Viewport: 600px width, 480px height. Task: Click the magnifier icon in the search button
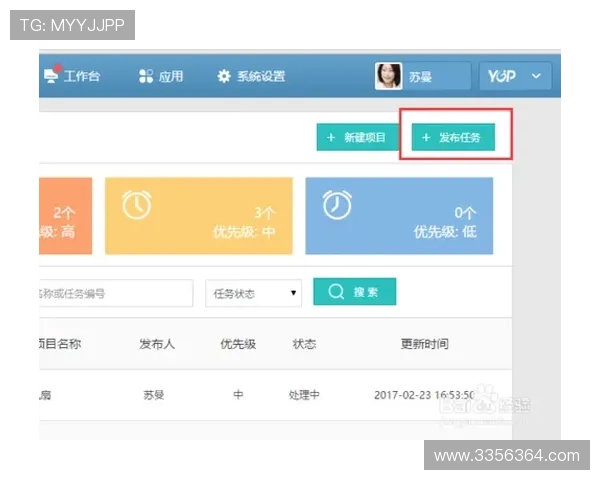[336, 292]
